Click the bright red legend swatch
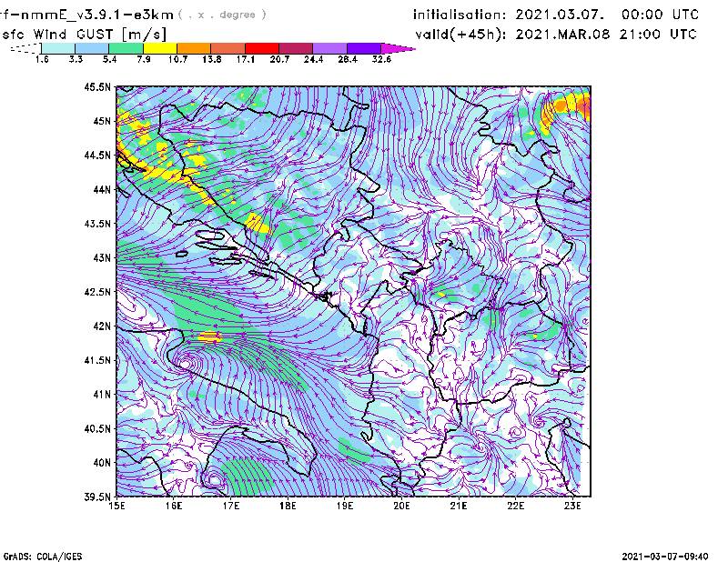This screenshot has height=562, width=728. coord(262,48)
